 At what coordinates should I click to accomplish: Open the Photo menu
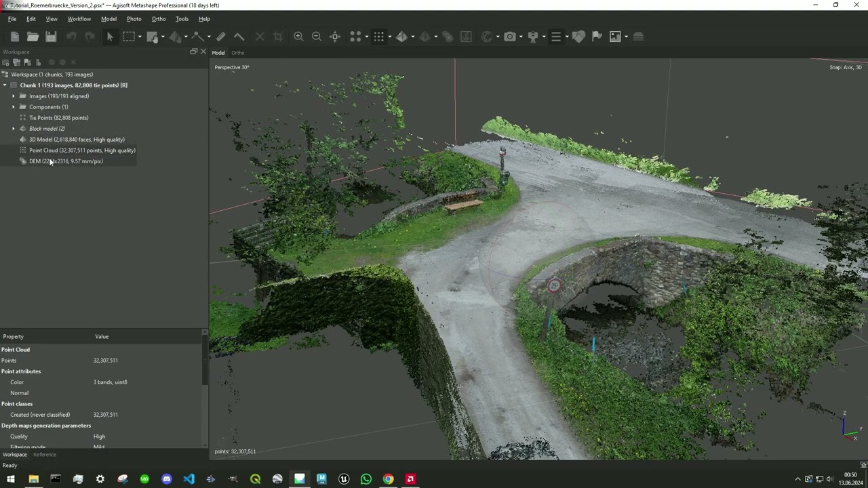click(x=134, y=19)
